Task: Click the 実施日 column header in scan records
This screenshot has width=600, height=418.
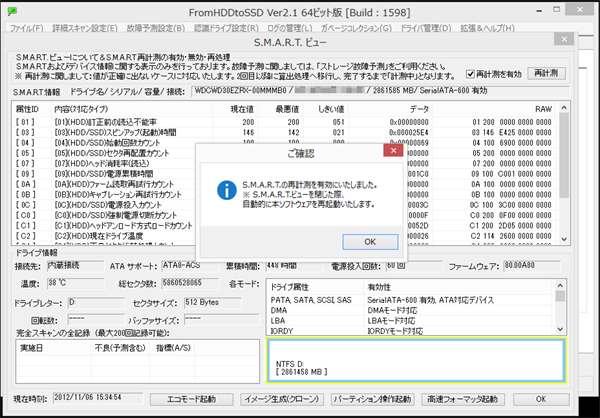Action: point(54,348)
